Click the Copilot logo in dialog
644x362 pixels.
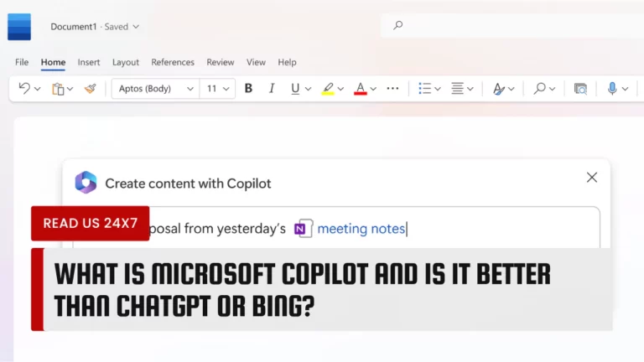coord(86,182)
